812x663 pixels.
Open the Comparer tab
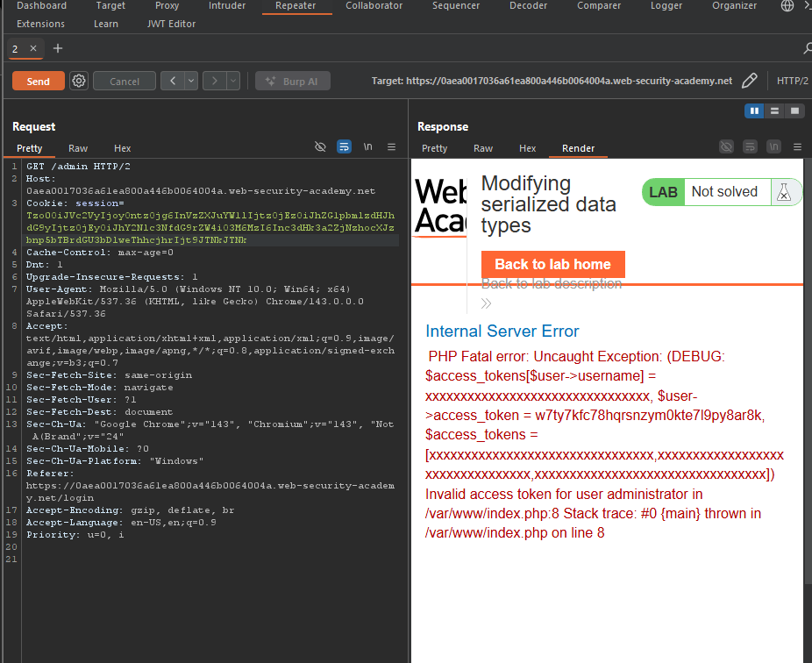(599, 5)
